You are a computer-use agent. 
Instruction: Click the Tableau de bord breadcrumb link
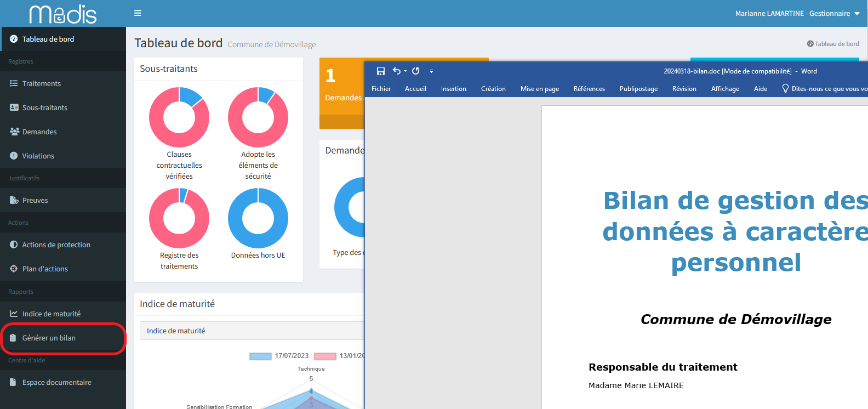pyautogui.click(x=836, y=44)
